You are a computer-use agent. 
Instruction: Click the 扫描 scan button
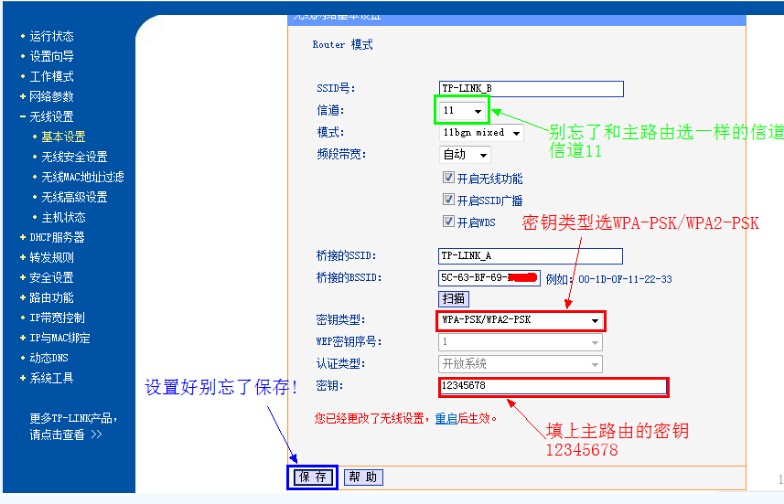pyautogui.click(x=454, y=299)
